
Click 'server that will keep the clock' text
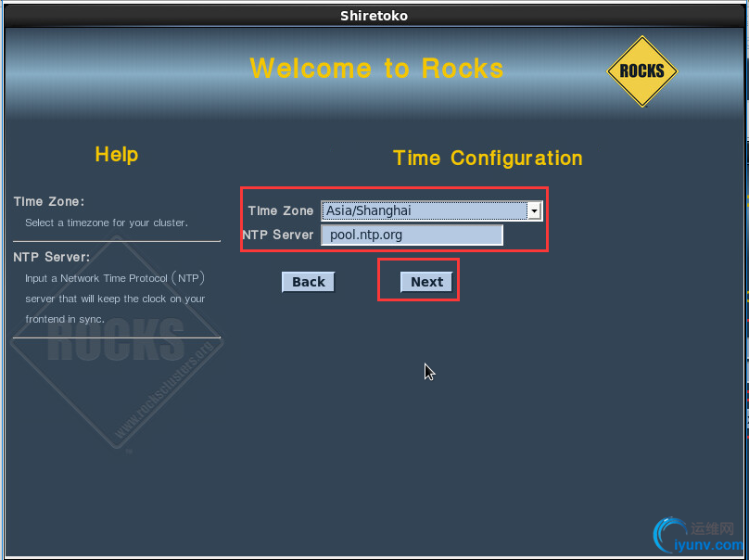click(x=95, y=299)
